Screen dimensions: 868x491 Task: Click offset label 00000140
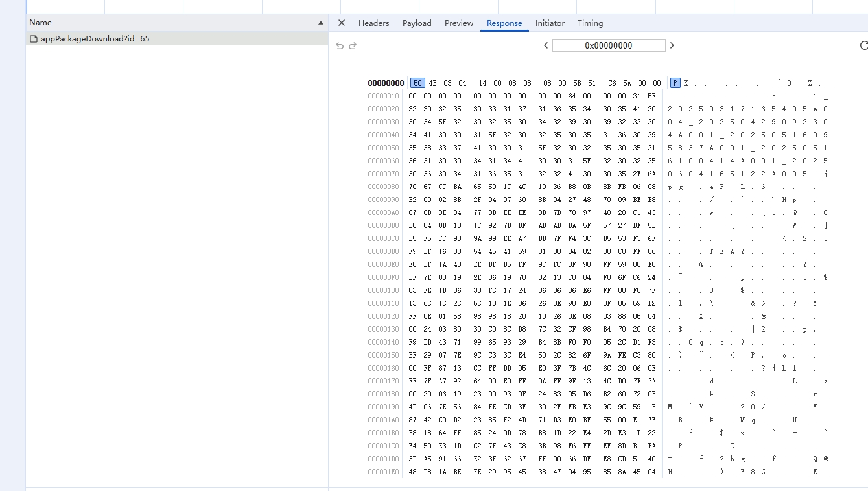[x=384, y=342]
